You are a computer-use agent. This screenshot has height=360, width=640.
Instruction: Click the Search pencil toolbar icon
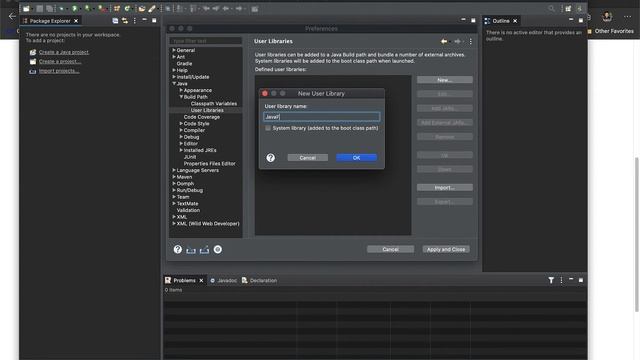coord(152,9)
